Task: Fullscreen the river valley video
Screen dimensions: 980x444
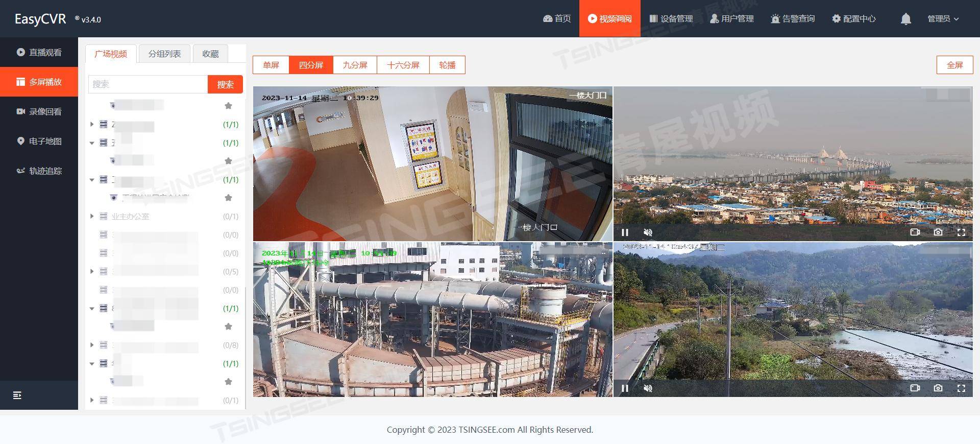Action: (x=961, y=388)
